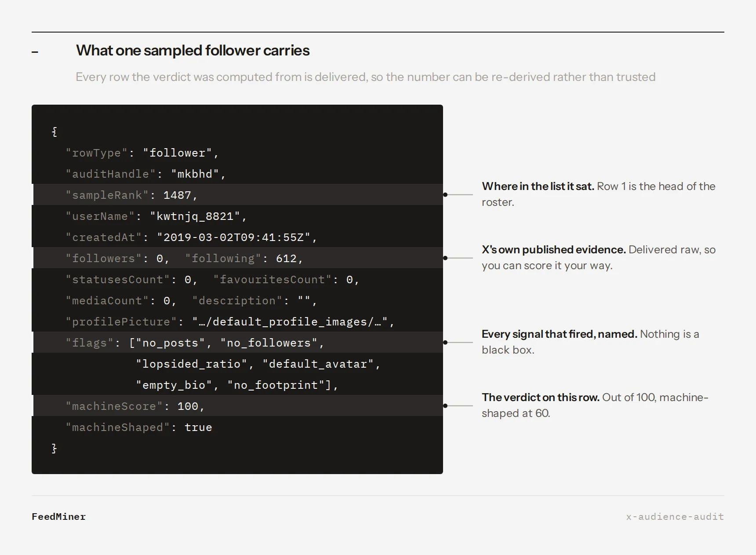Click the "following": 612 entry
756x555 pixels.
coord(244,258)
